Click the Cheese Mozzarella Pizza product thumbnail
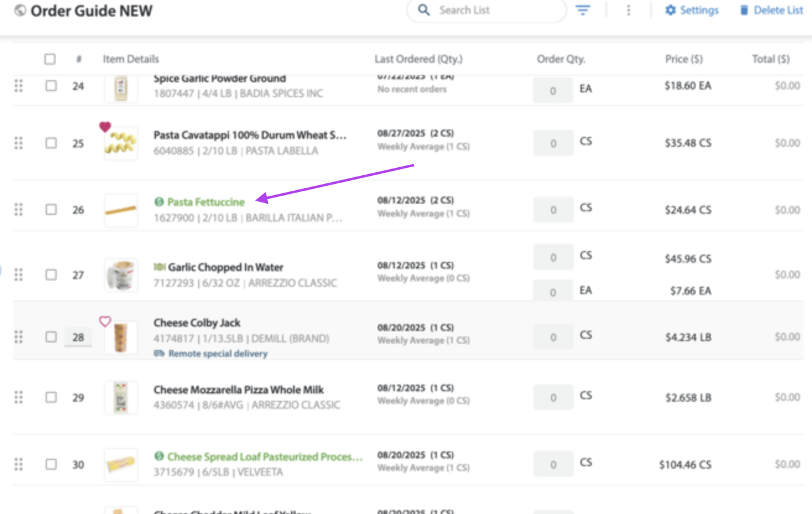This screenshot has height=514, width=812. (121, 397)
